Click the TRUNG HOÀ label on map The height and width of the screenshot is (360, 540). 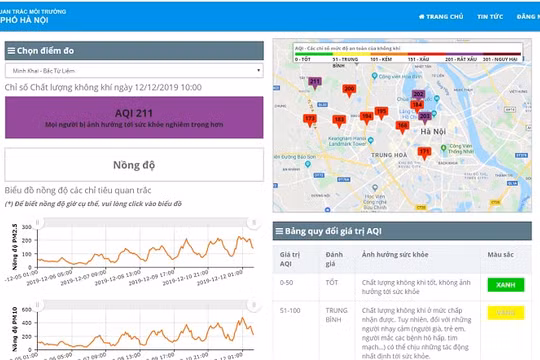pyautogui.click(x=389, y=155)
